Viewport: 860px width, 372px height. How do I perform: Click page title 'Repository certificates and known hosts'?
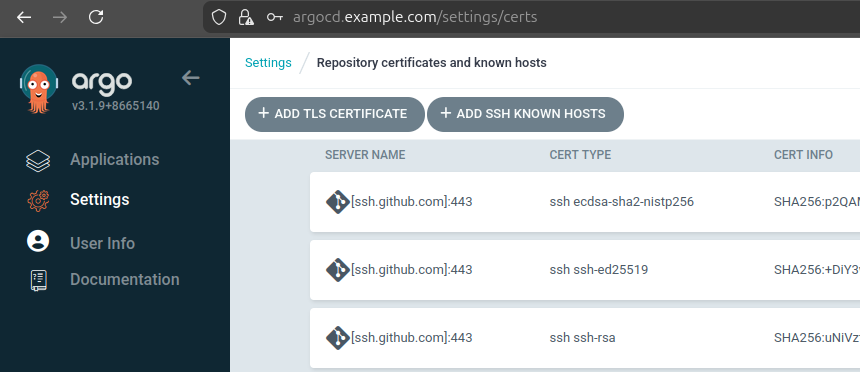pyautogui.click(x=432, y=63)
